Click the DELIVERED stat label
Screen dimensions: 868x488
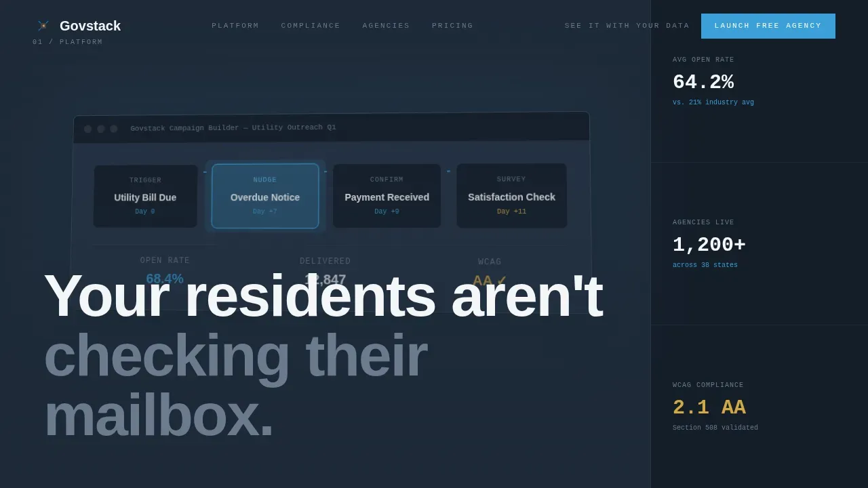pos(325,261)
